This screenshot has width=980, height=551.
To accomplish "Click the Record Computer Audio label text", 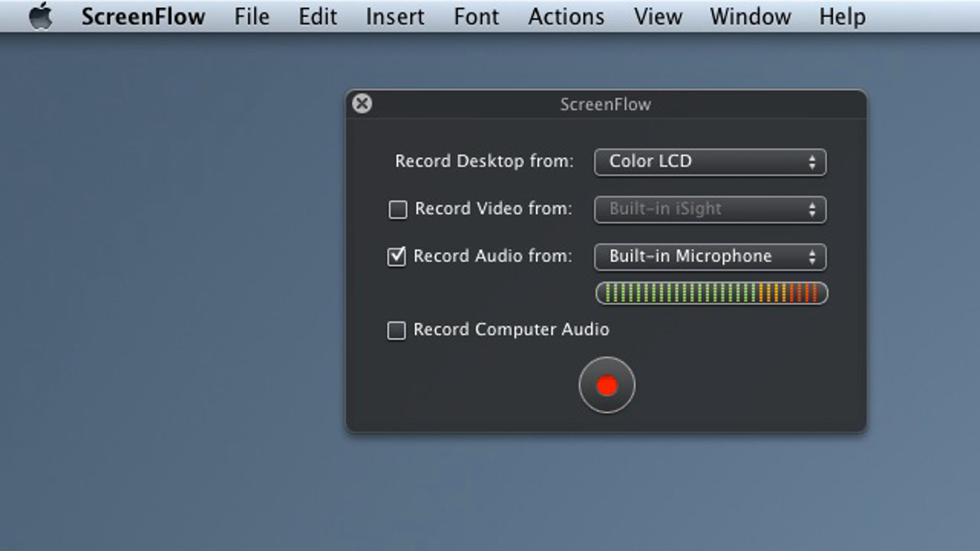I will coord(511,329).
